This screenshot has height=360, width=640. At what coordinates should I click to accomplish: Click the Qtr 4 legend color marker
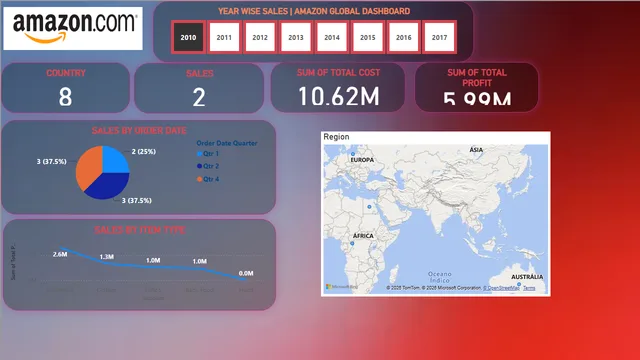[x=200, y=179]
